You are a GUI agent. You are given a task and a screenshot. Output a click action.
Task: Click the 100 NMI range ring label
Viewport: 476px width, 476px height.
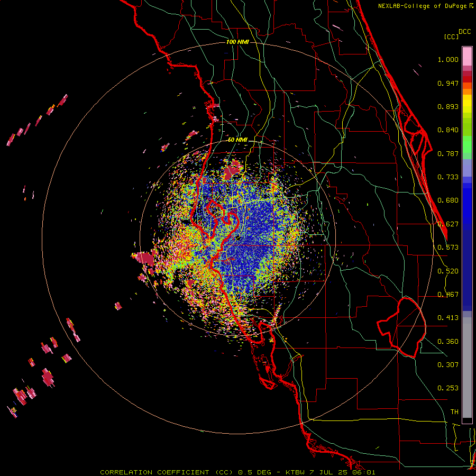point(237,42)
